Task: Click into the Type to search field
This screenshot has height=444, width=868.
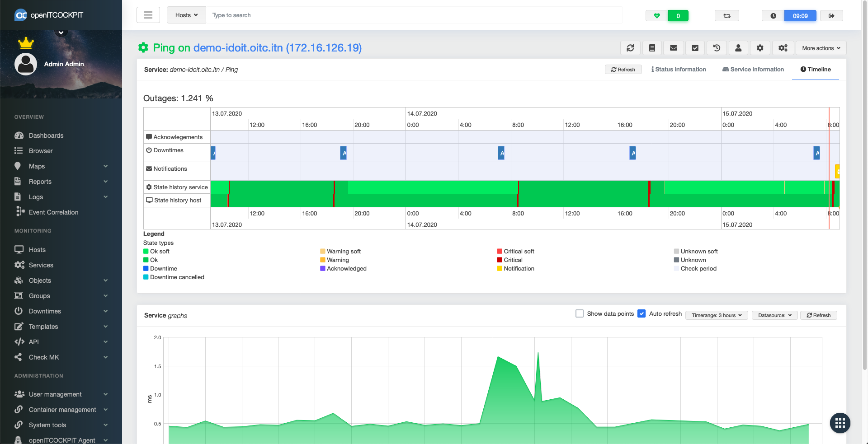Action: click(414, 15)
